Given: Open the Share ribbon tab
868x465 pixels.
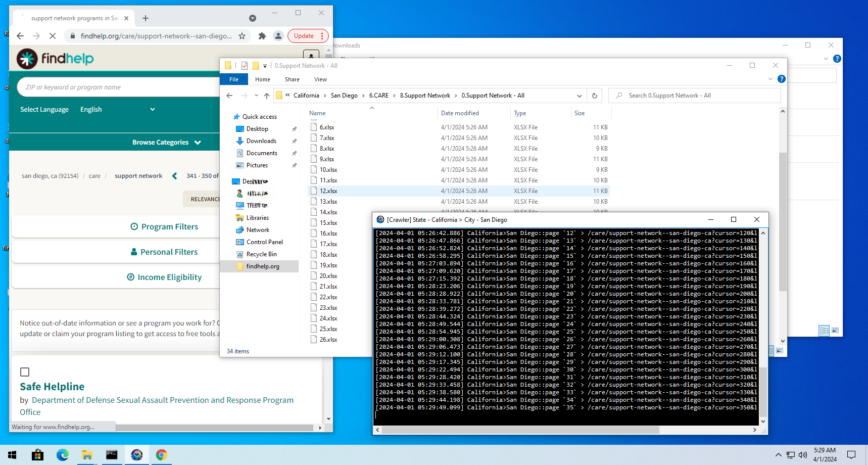Looking at the screenshot, I should click(x=292, y=79).
